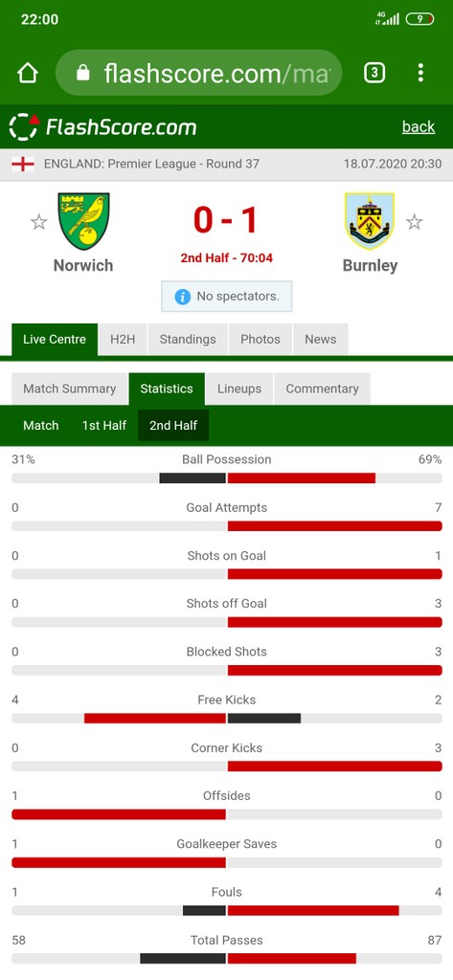Tap the Burnley team crest
This screenshot has width=453, height=980.
coord(369,221)
